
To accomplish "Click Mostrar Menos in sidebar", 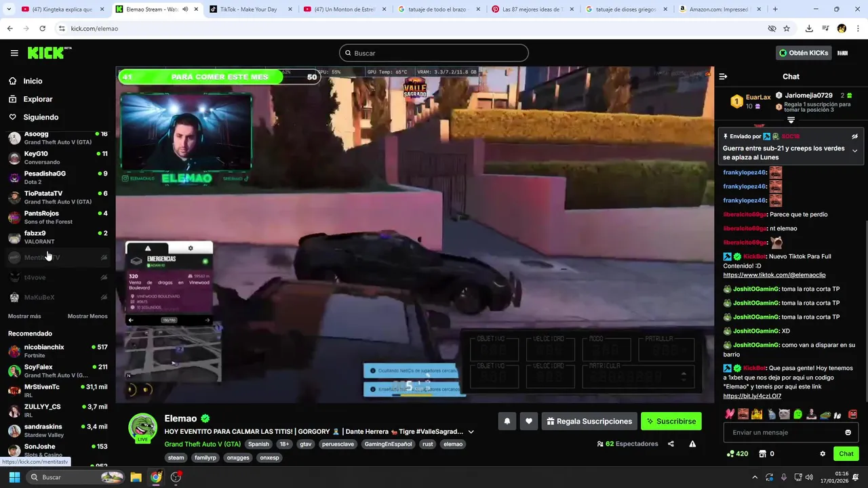I will (x=87, y=316).
